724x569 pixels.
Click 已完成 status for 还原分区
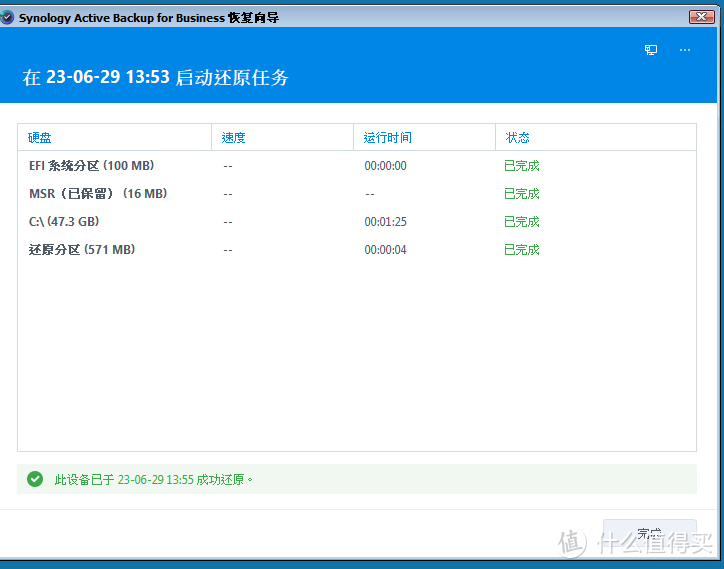522,250
